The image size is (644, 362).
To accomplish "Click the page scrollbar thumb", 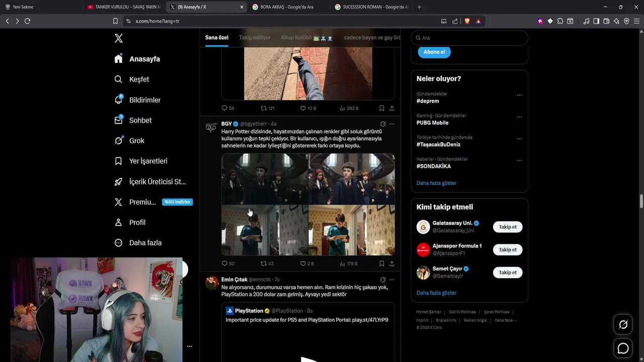I will point(641,201).
